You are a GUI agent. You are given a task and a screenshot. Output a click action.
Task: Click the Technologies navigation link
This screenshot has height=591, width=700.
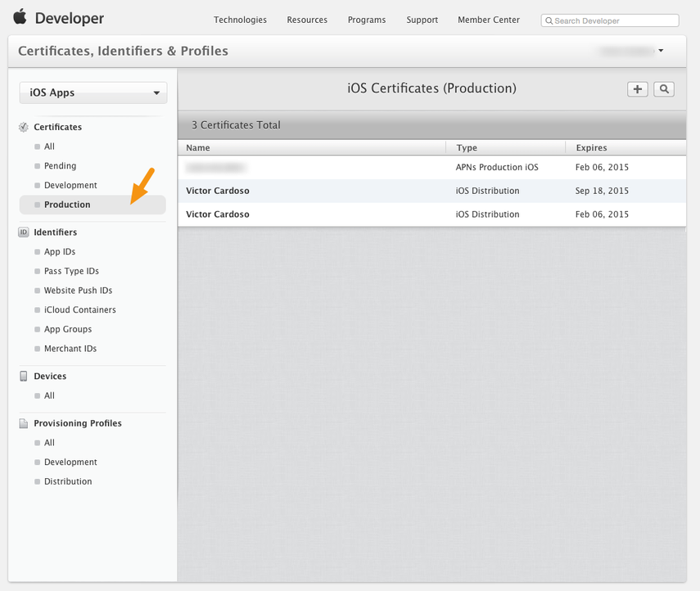pos(240,20)
